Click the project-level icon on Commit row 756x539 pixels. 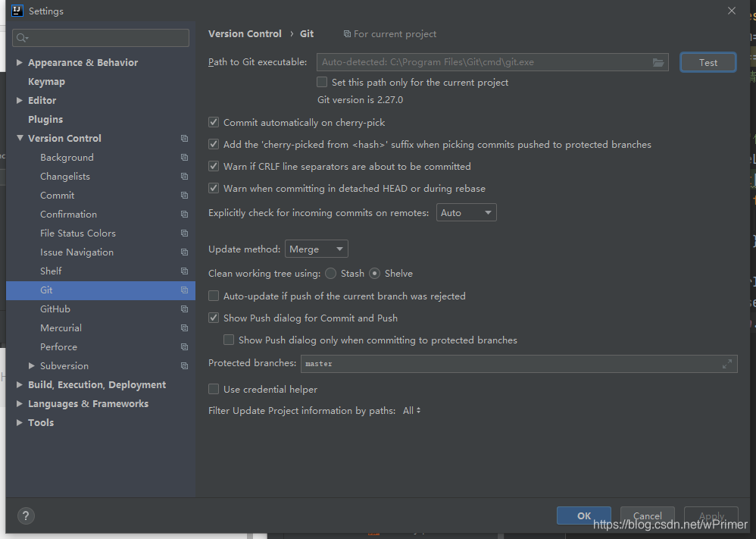point(184,196)
